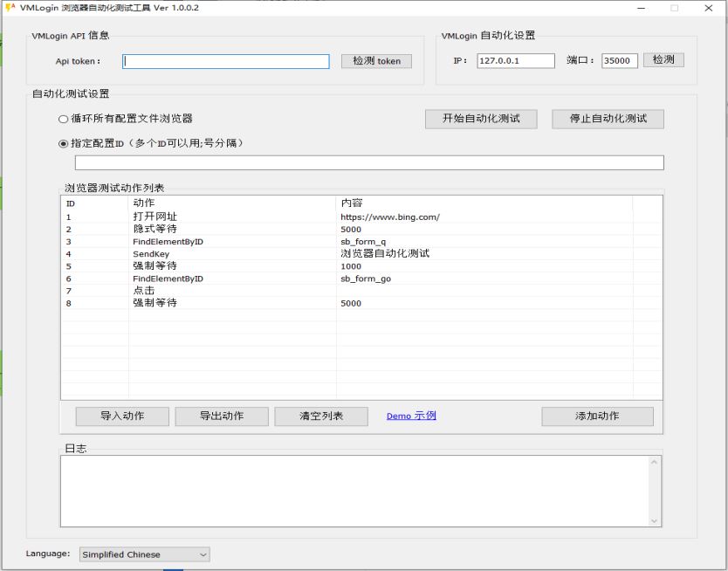This screenshot has width=728, height=571.
Task: Click the 检测 token button
Action: point(376,61)
